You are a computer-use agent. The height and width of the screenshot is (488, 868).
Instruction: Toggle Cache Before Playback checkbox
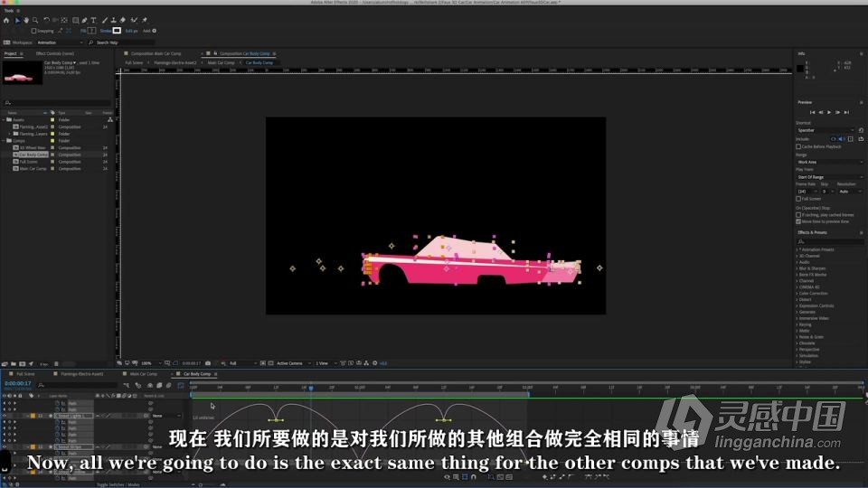(798, 146)
